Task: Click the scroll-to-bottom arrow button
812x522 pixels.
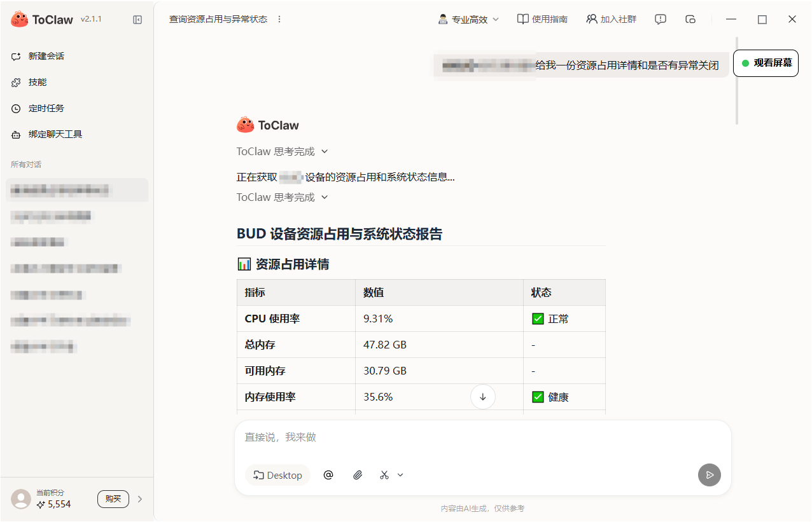Action: (x=483, y=397)
